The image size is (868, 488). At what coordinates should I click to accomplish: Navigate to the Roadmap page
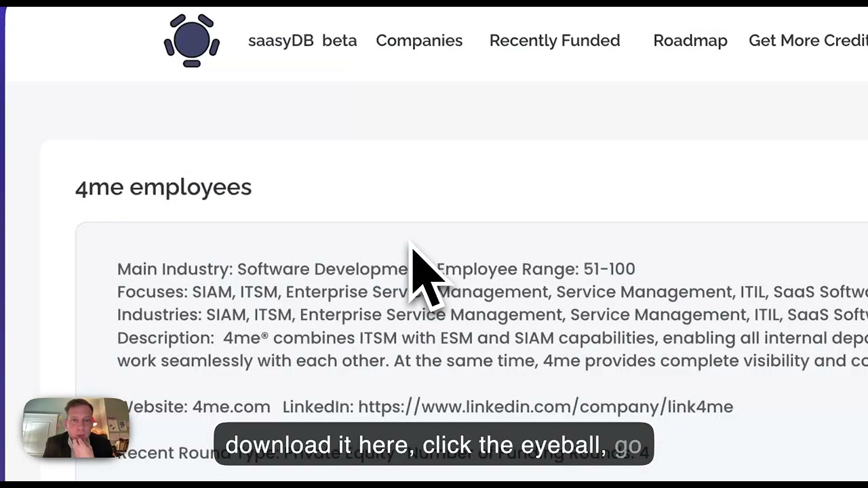coord(690,41)
